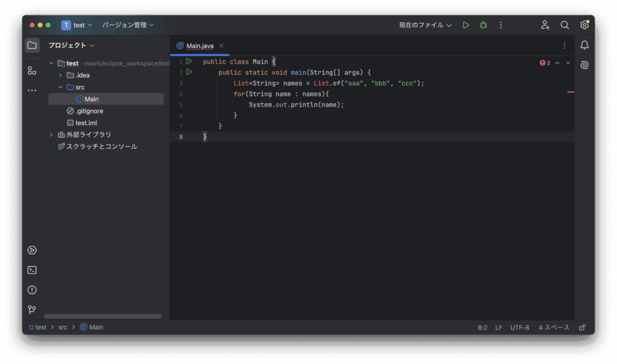Click the Debug bug icon

[x=483, y=25]
